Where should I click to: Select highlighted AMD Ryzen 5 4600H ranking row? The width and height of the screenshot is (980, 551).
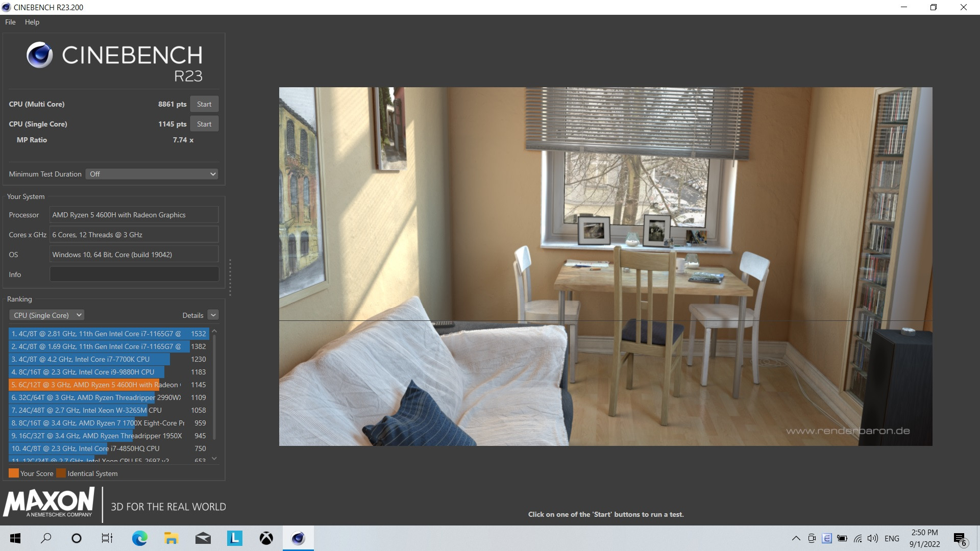[109, 385]
